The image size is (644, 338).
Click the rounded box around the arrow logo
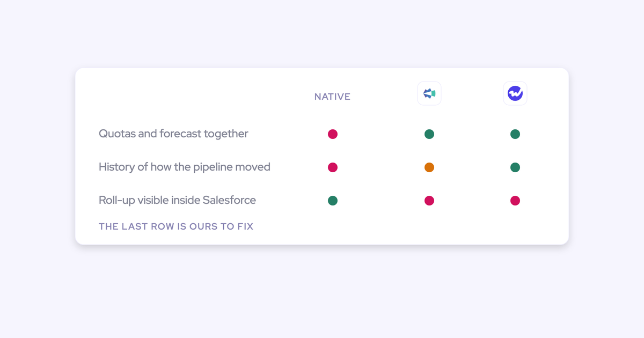429,93
